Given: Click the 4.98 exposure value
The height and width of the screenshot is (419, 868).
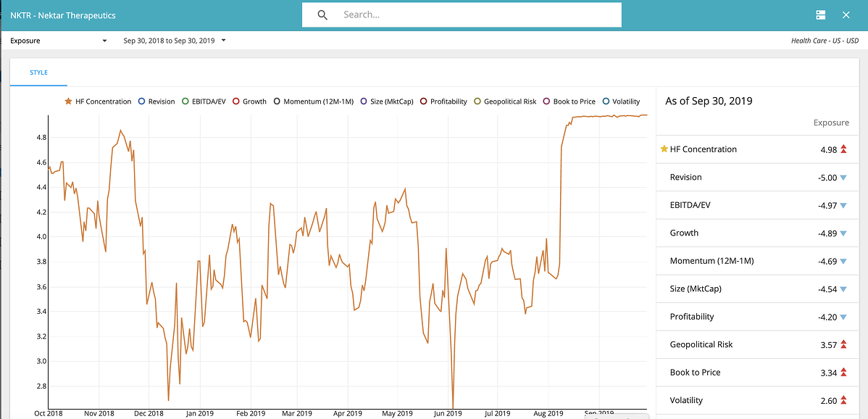Looking at the screenshot, I should coord(829,149).
